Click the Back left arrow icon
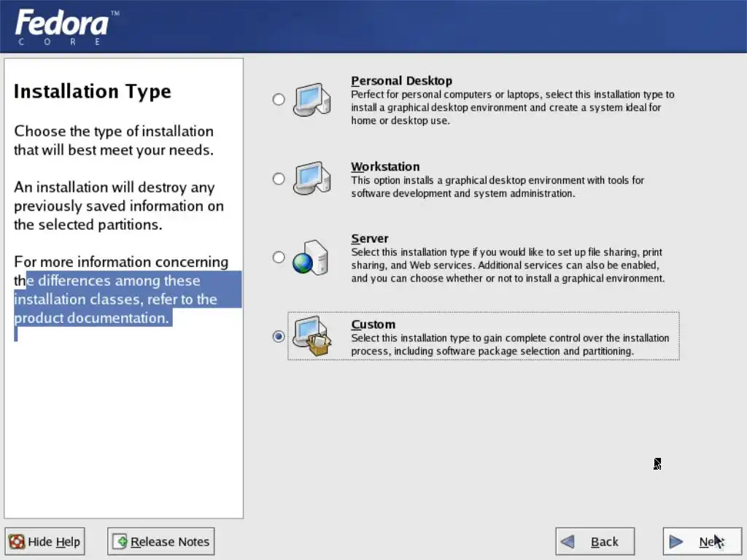This screenshot has height=560, width=747. click(568, 542)
